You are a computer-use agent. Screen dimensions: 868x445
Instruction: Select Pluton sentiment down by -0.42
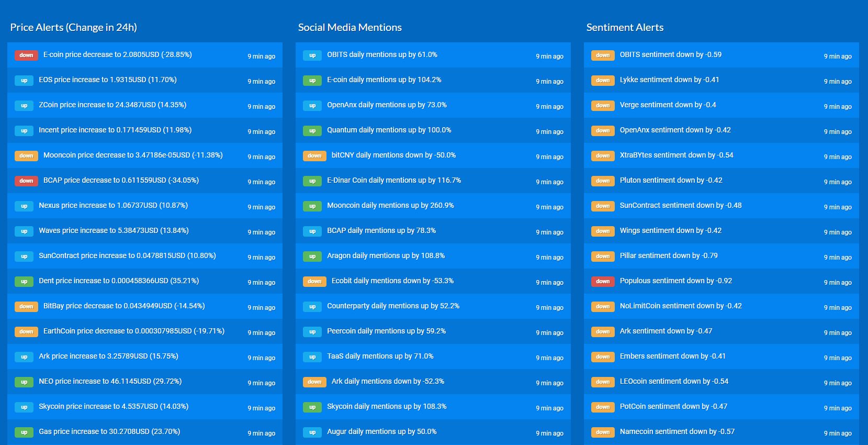click(x=722, y=181)
